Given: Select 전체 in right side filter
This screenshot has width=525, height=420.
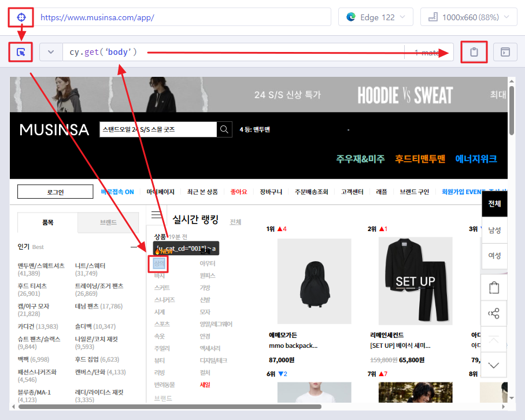Looking at the screenshot, I should tap(494, 204).
